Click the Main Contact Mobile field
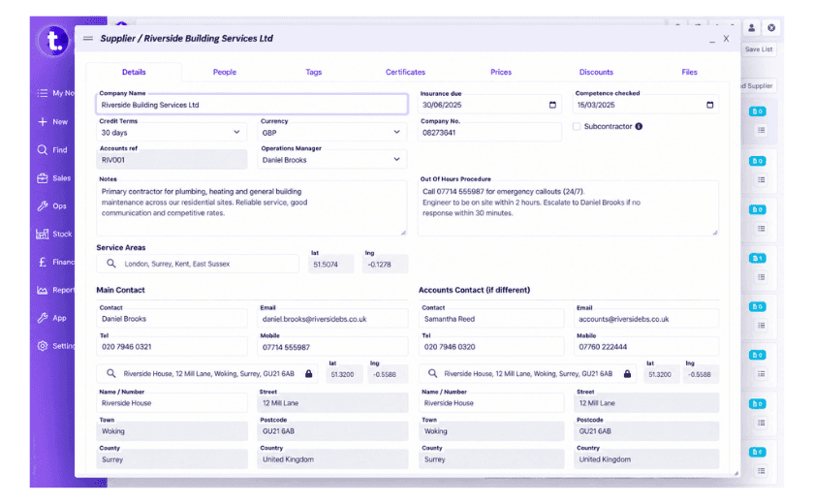This screenshot has height=504, width=814. pyautogui.click(x=332, y=347)
